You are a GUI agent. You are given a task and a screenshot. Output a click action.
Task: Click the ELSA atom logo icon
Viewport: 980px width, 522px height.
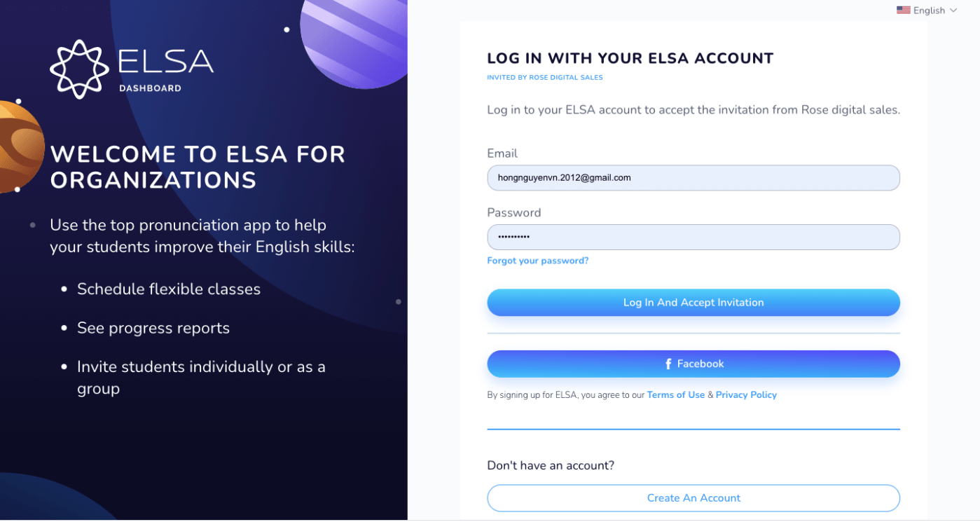pyautogui.click(x=79, y=69)
